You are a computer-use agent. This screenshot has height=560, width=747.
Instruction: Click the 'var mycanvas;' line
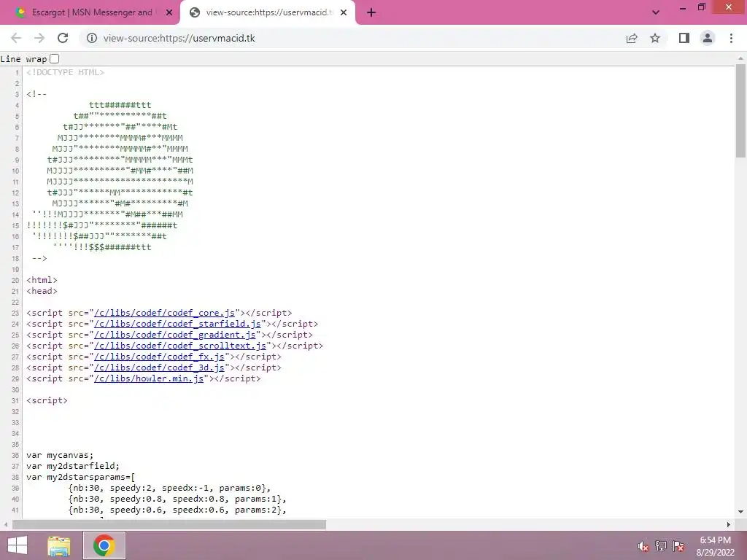coord(60,455)
